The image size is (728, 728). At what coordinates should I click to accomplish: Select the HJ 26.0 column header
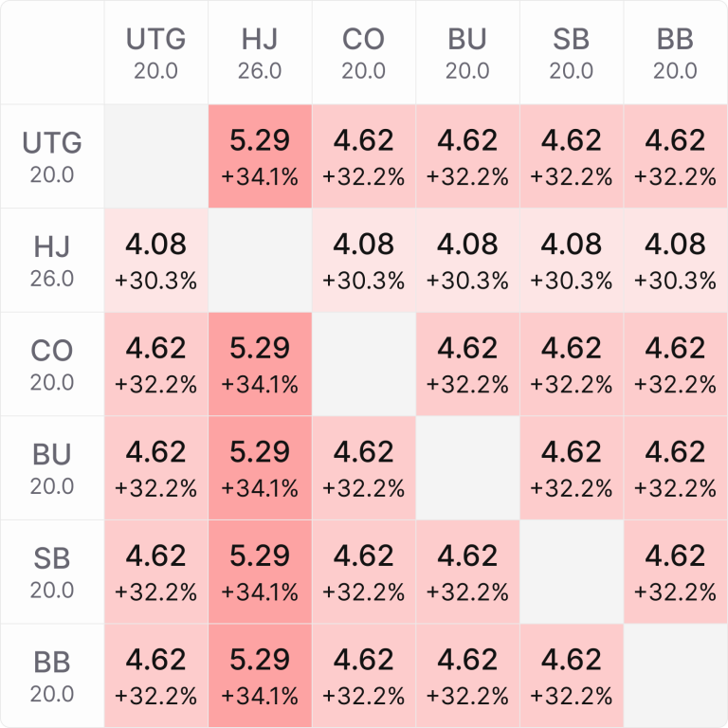click(x=260, y=53)
